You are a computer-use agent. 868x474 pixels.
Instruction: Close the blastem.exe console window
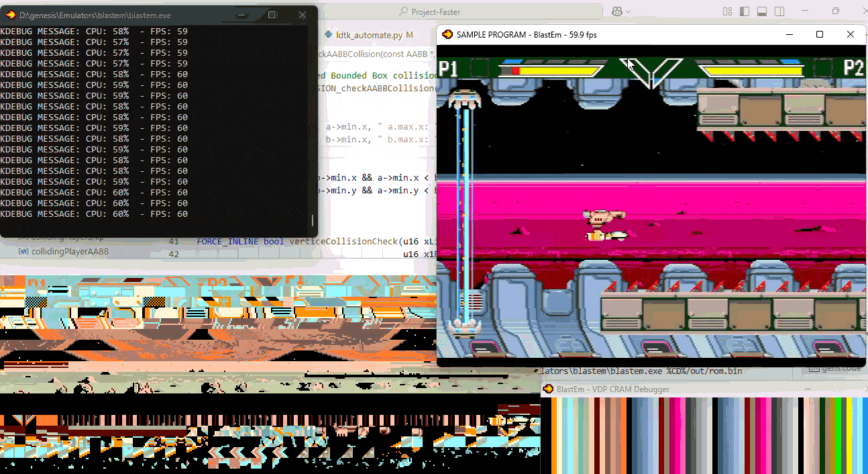[303, 15]
